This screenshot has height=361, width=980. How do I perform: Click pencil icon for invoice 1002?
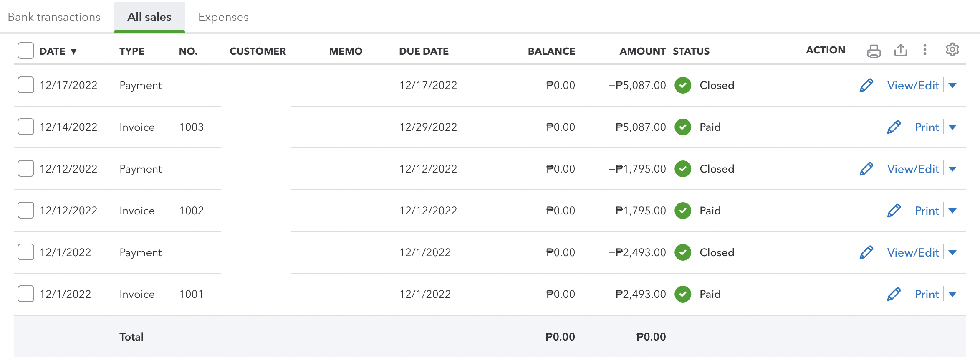[894, 211]
